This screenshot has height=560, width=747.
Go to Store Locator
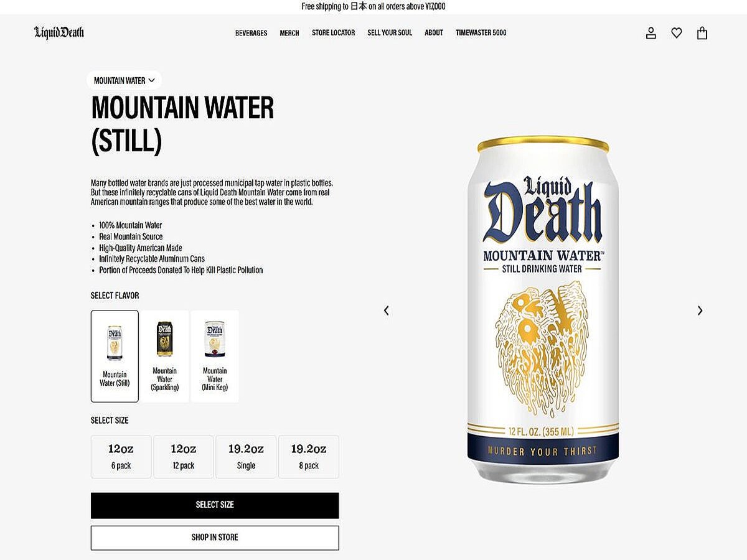click(334, 33)
